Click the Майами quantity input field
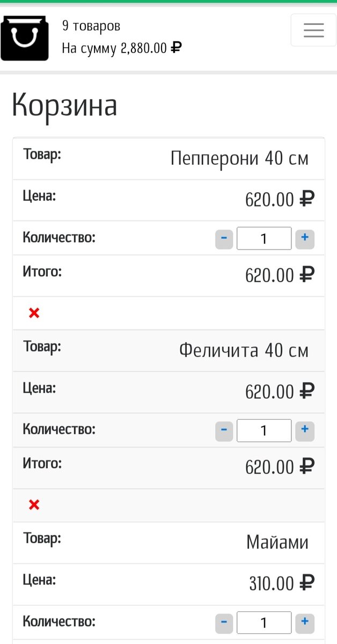This screenshot has height=644, width=337. 264,623
